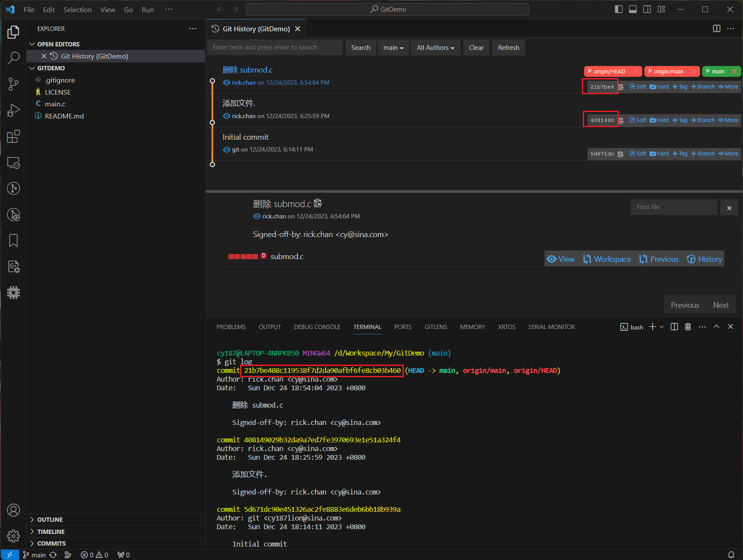Screen dimensions: 743x560
Task: Remove the main branch ref label
Action: (x=734, y=71)
